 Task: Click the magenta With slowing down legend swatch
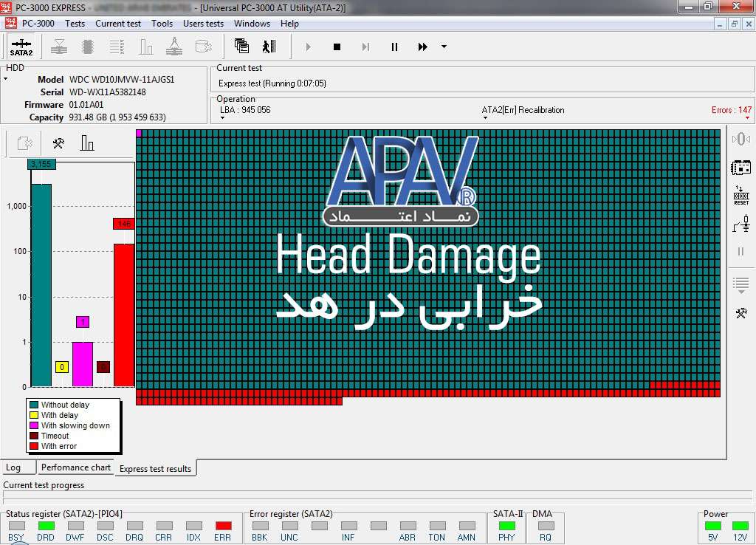(x=34, y=425)
